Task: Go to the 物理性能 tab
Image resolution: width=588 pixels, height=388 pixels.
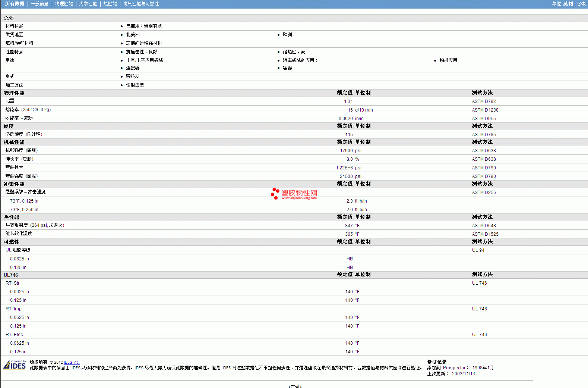Action: coord(64,4)
